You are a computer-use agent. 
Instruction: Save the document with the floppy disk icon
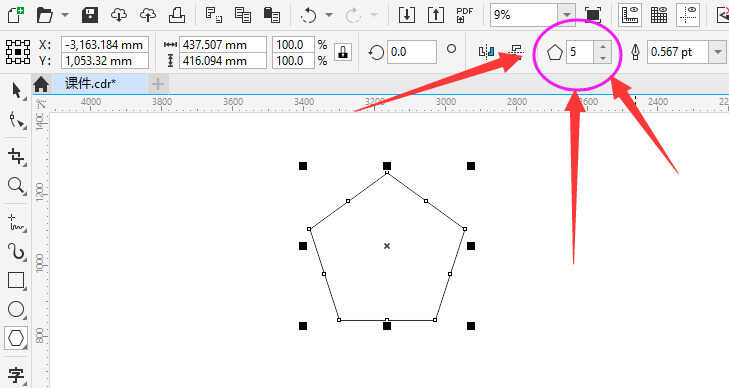[x=90, y=15]
